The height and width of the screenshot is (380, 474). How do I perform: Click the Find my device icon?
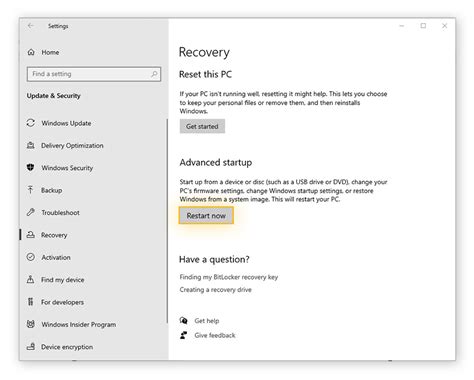31,279
